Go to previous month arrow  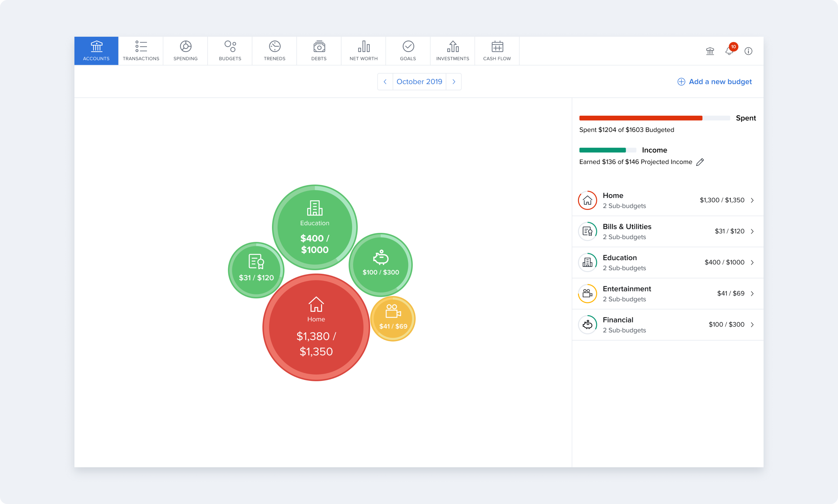(x=385, y=81)
